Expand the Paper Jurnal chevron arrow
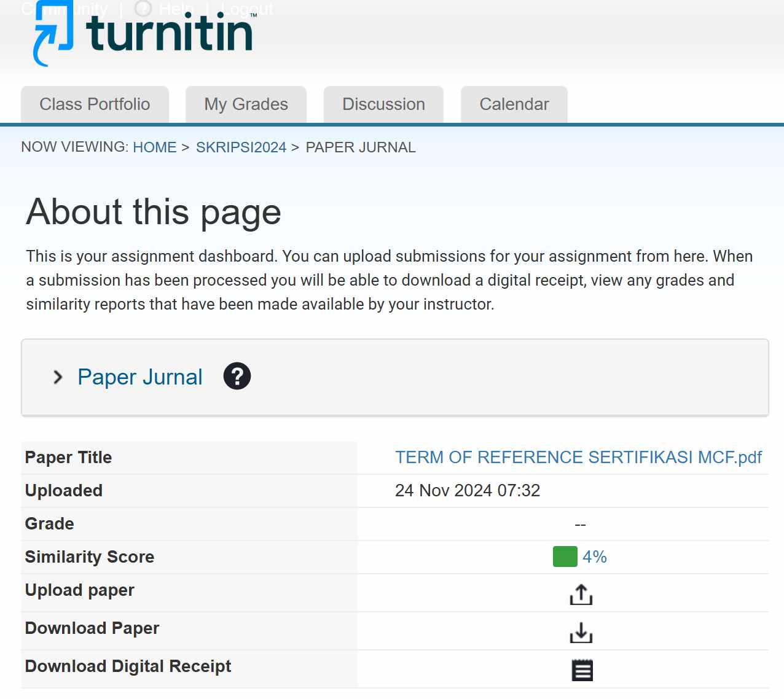Screen dimensions: 784x699 pyautogui.click(x=58, y=377)
